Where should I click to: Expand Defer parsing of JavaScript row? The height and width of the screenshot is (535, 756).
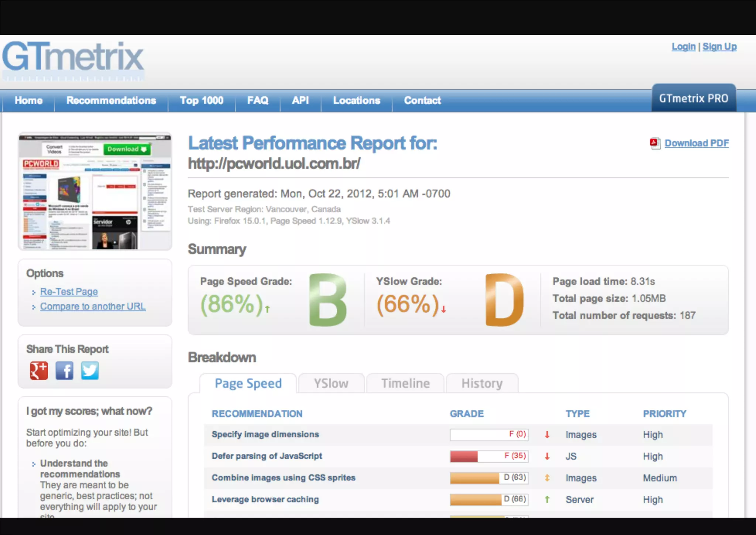267,456
